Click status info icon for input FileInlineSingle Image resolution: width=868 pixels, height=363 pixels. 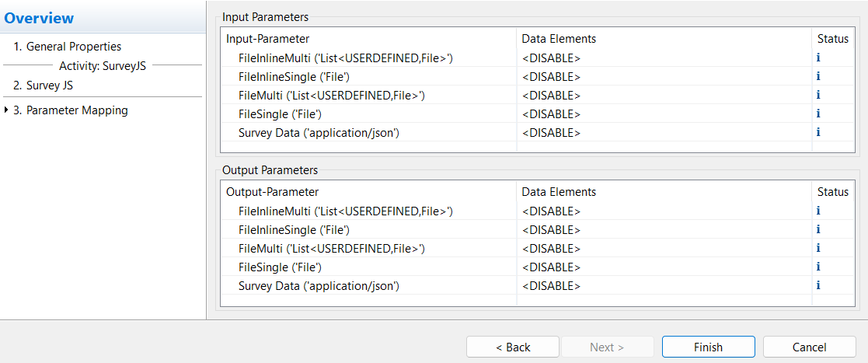point(818,76)
